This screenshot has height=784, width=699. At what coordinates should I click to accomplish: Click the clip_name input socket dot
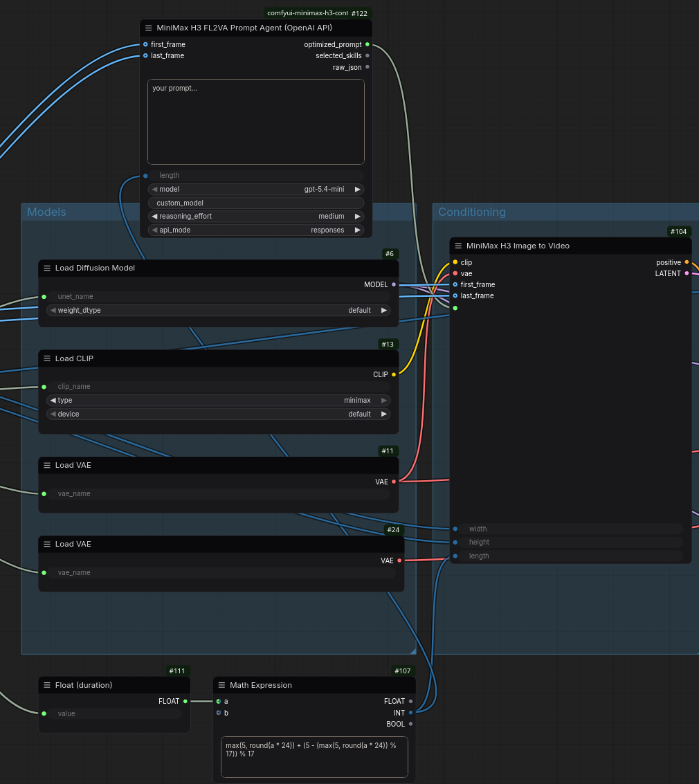pyautogui.click(x=44, y=387)
